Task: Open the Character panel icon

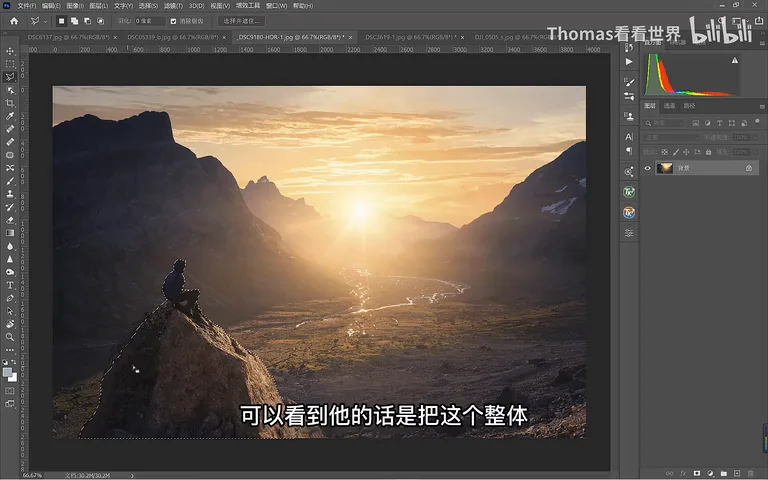Action: point(629,137)
